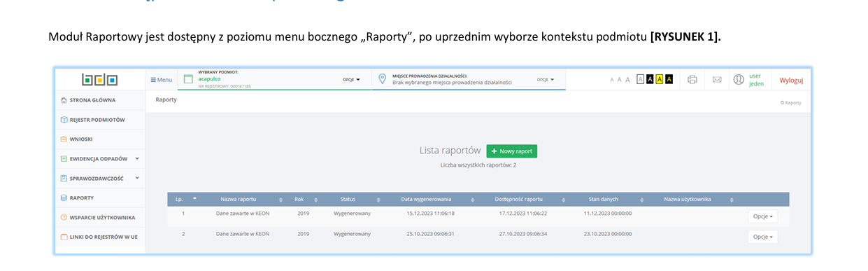
Task: Set largest font size A
Action: coord(627,80)
